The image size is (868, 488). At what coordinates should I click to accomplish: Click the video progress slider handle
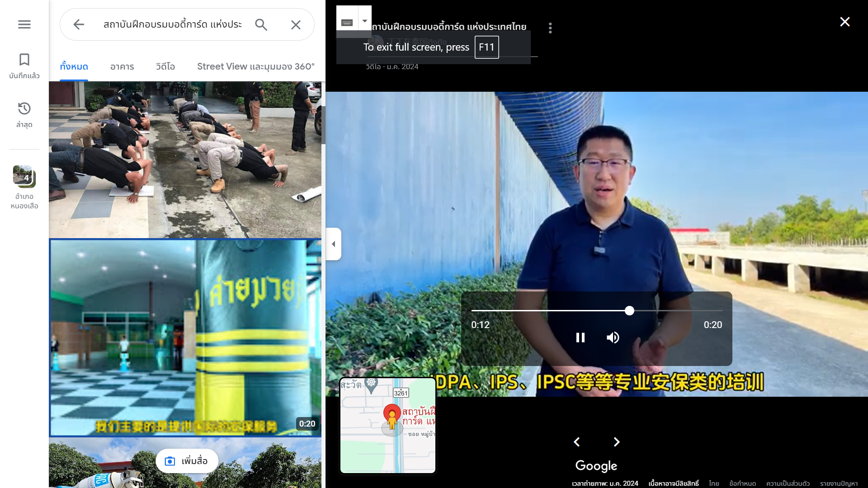click(x=629, y=311)
